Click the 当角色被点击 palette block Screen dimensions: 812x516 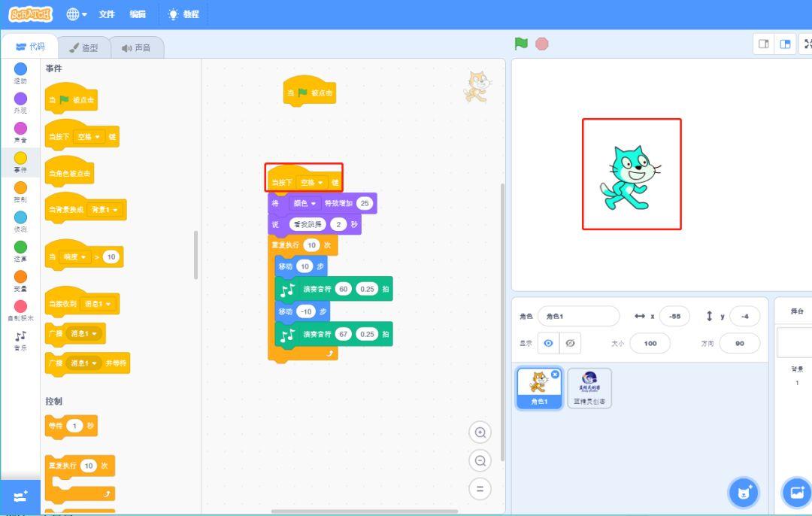coord(69,172)
